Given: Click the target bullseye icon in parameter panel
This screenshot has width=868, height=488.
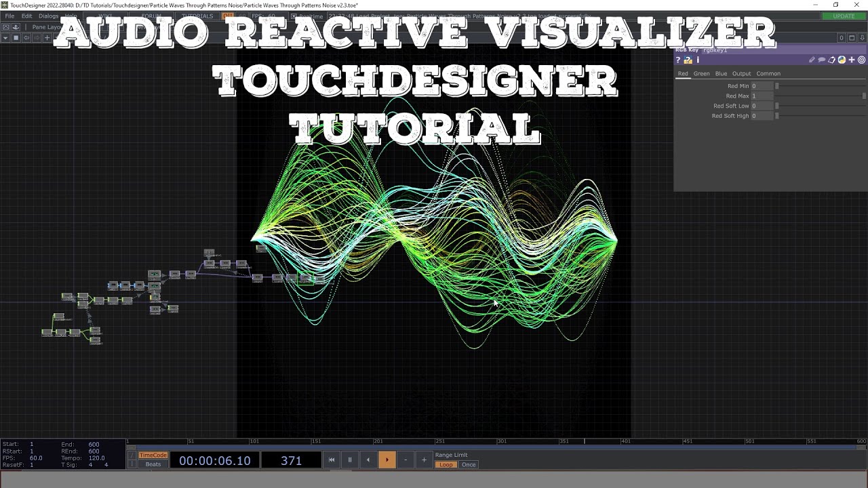Looking at the screenshot, I should click(x=862, y=60).
